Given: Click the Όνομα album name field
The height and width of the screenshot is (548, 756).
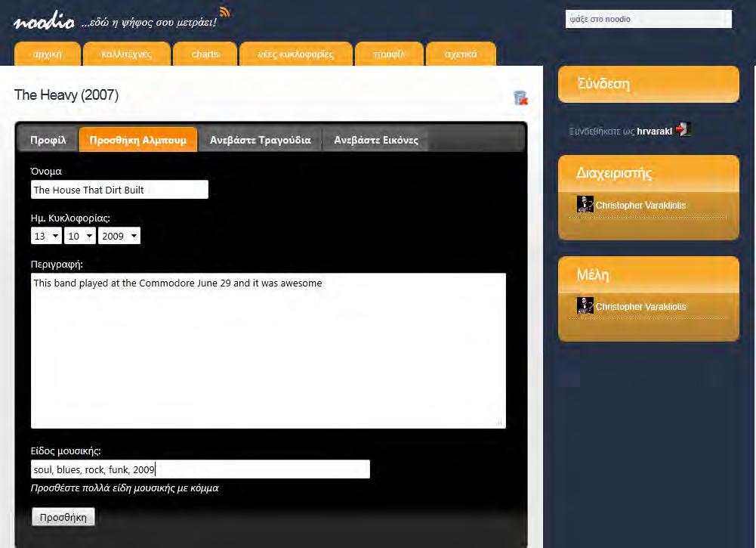Looking at the screenshot, I should pyautogui.click(x=119, y=190).
